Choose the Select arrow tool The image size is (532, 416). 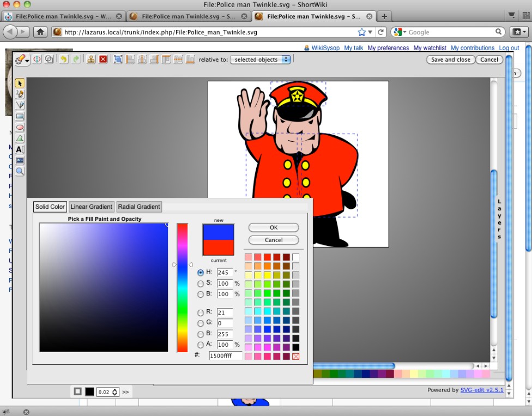tap(20, 83)
